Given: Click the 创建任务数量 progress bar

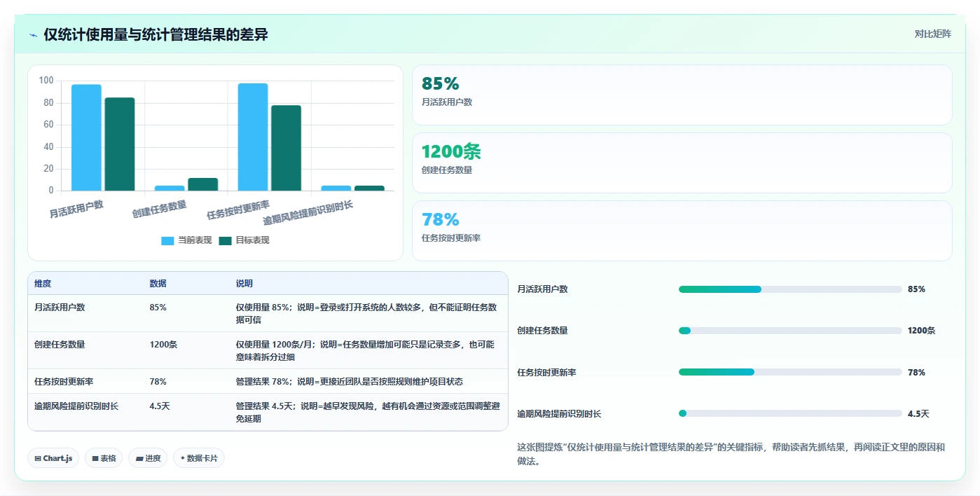Looking at the screenshot, I should coord(790,331).
